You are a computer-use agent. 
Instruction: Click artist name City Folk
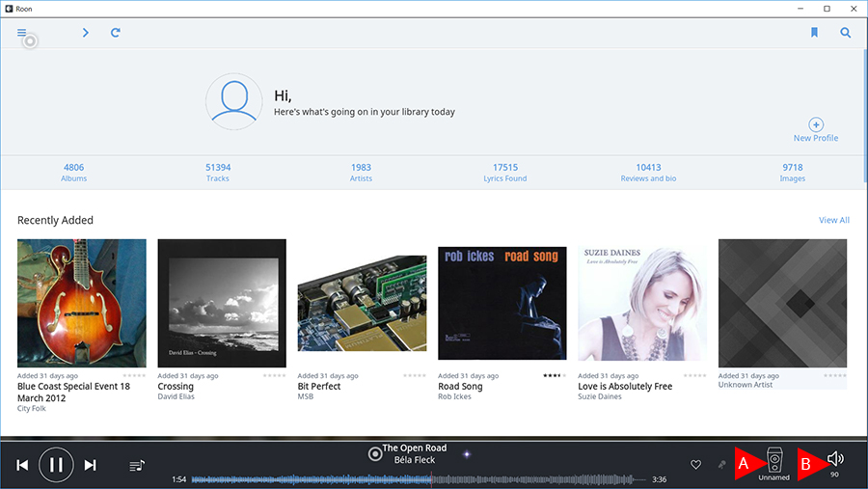[x=32, y=408]
